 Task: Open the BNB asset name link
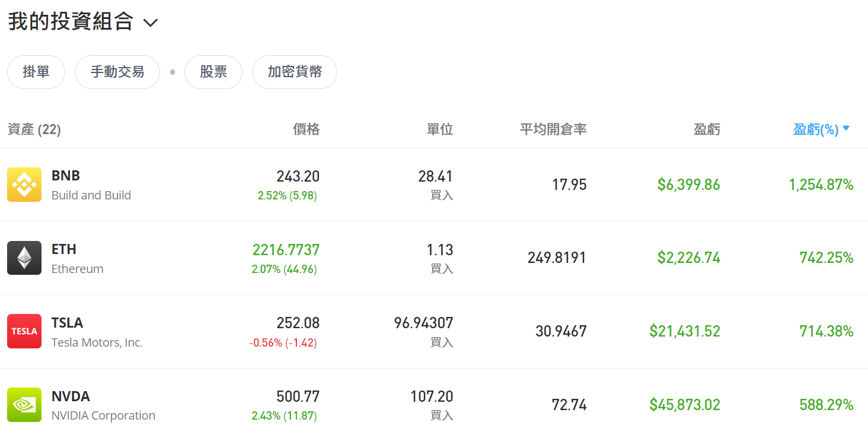point(66,176)
